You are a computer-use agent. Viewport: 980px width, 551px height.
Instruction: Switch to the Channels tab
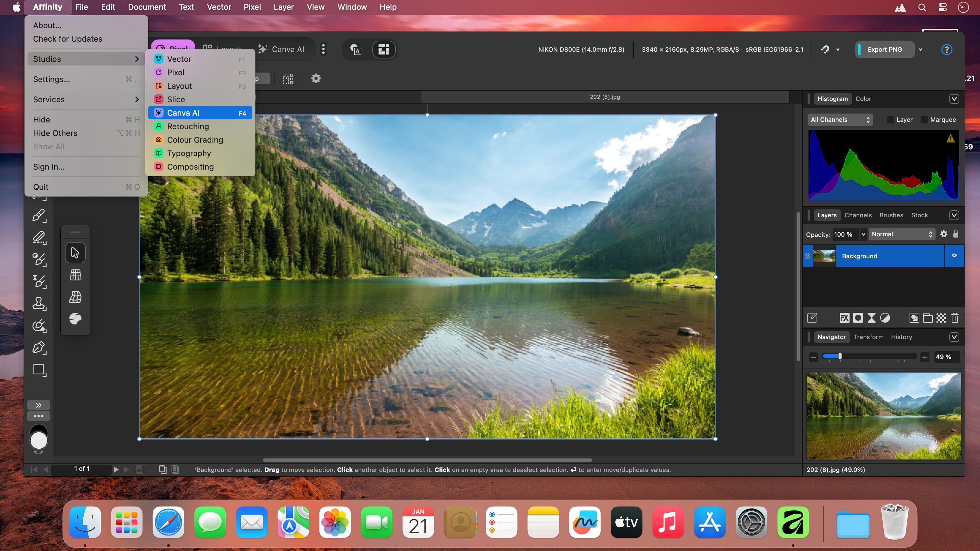[x=858, y=215]
